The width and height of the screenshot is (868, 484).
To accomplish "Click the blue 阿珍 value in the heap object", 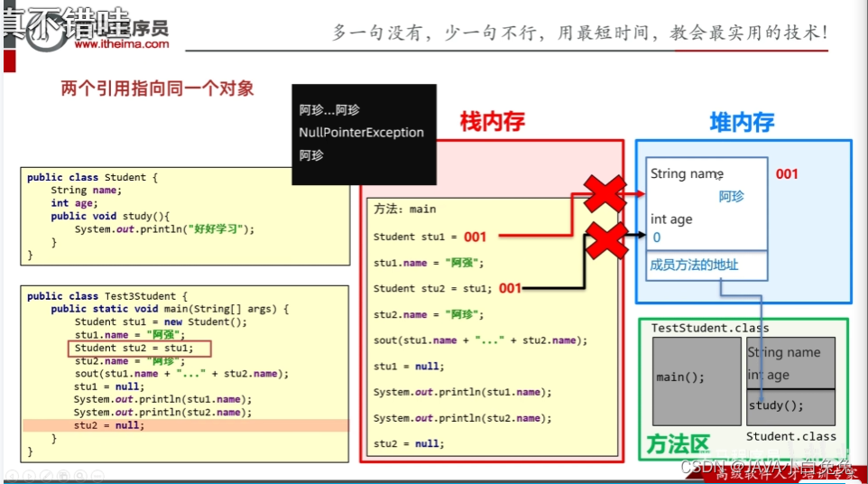I will click(x=731, y=197).
